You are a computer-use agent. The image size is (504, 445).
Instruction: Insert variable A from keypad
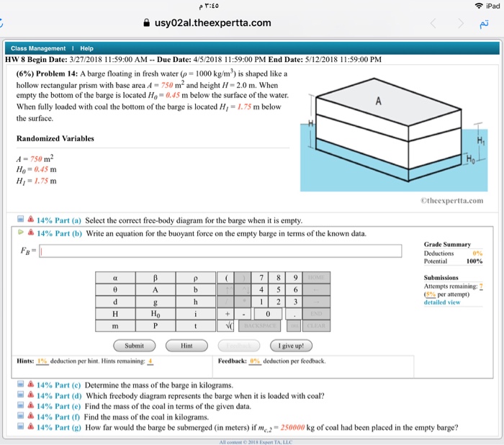156,289
